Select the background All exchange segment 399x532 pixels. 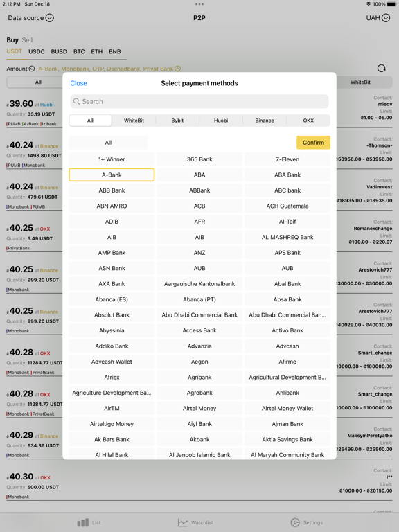[x=38, y=82]
